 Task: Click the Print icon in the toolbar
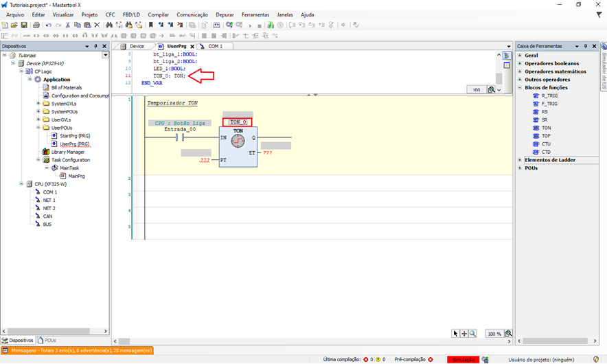click(36, 25)
